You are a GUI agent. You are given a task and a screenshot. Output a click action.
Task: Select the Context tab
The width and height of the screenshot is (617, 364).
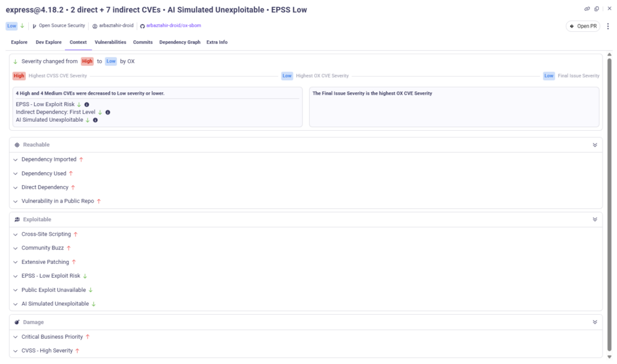click(x=78, y=42)
